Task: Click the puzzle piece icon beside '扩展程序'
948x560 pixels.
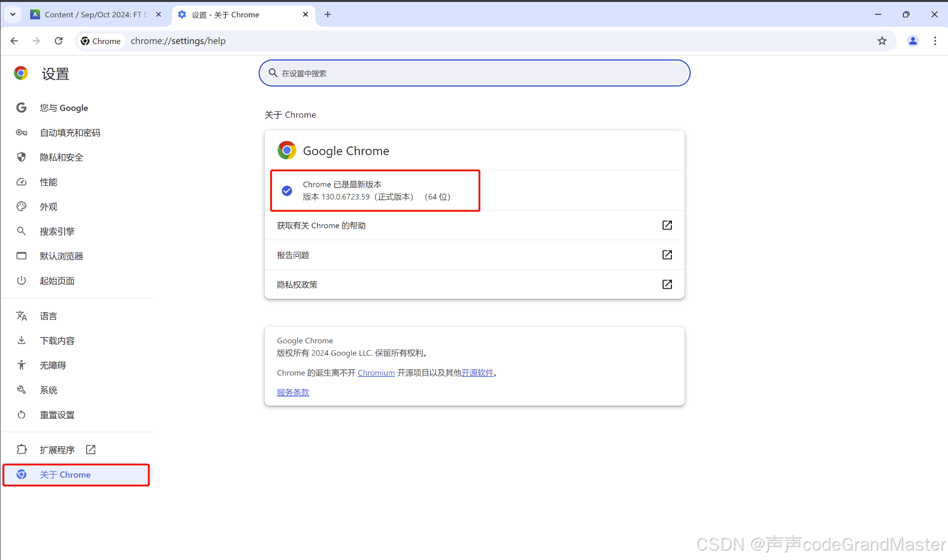Action: 21,449
